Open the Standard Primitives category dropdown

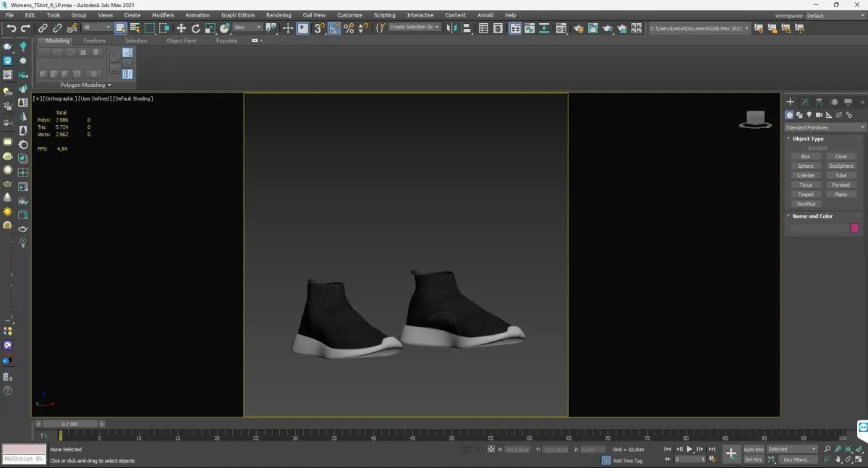(824, 127)
